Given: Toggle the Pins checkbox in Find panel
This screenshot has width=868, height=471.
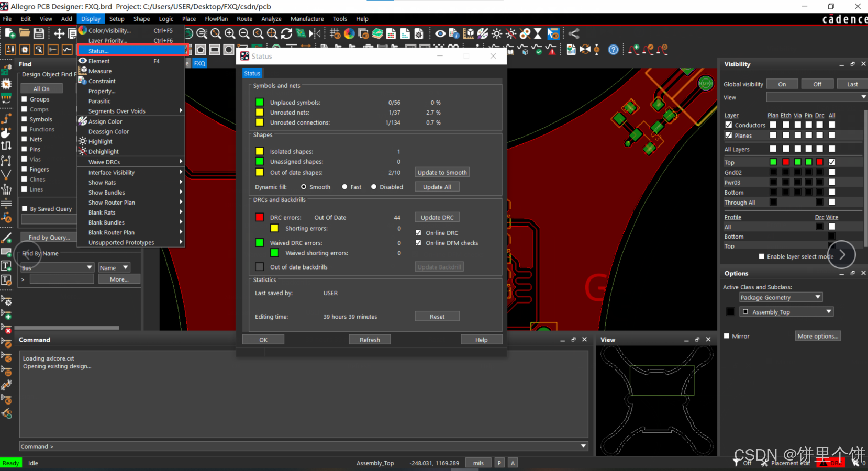Looking at the screenshot, I should click(24, 149).
